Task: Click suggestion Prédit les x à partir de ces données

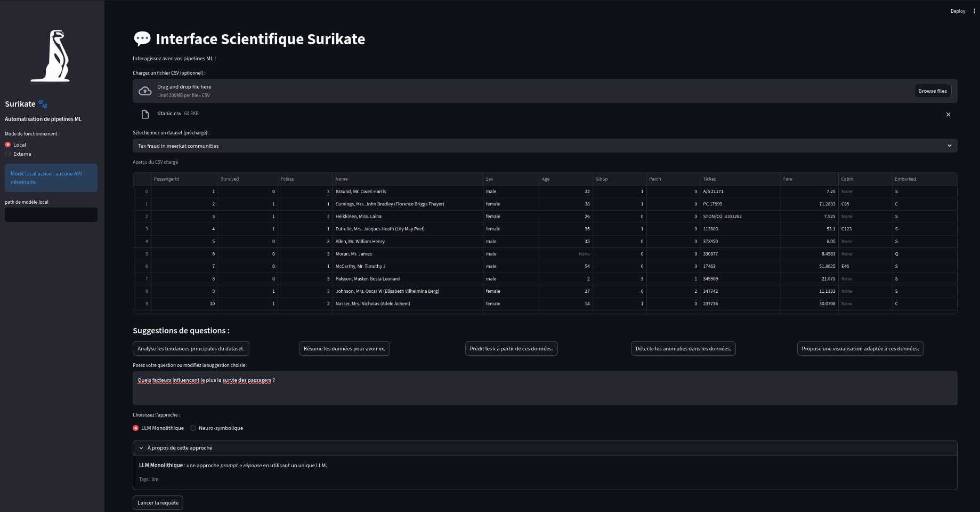Action: 511,348
